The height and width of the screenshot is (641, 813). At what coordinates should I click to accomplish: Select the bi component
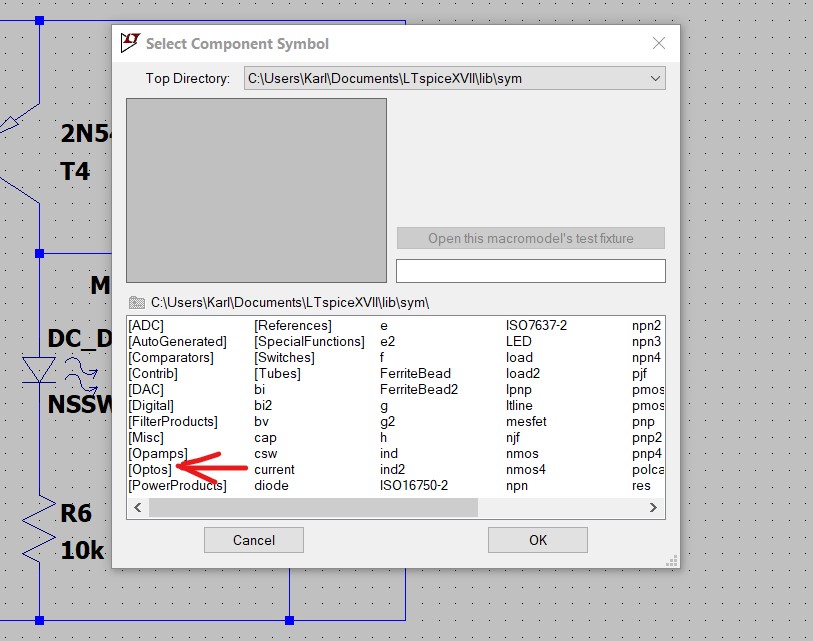coord(259,389)
